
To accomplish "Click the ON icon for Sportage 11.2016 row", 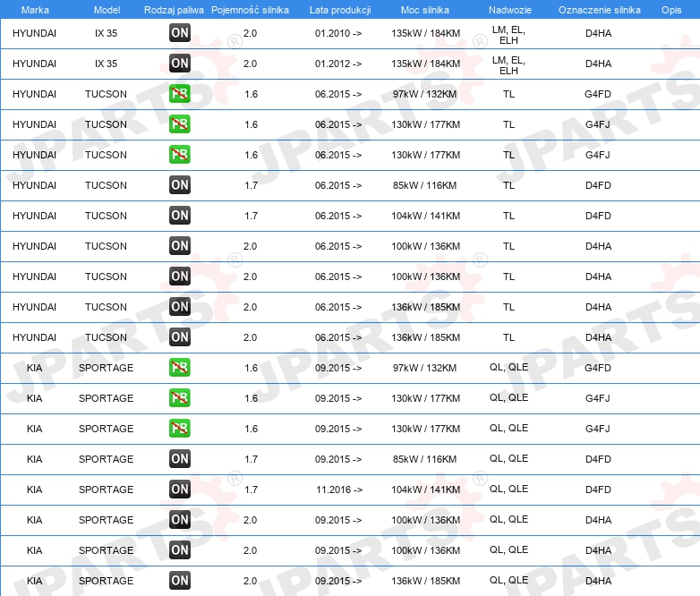I will pyautogui.click(x=180, y=489).
